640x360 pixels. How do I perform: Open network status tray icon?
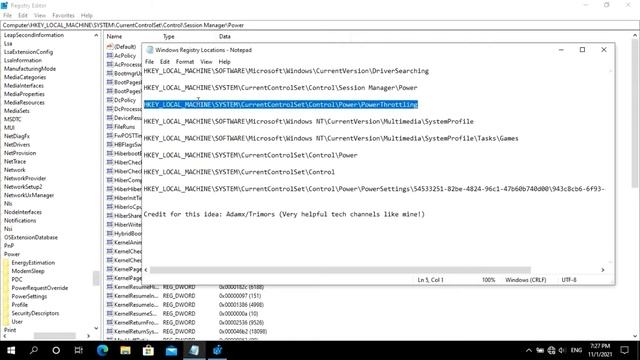pyautogui.click(x=551, y=350)
